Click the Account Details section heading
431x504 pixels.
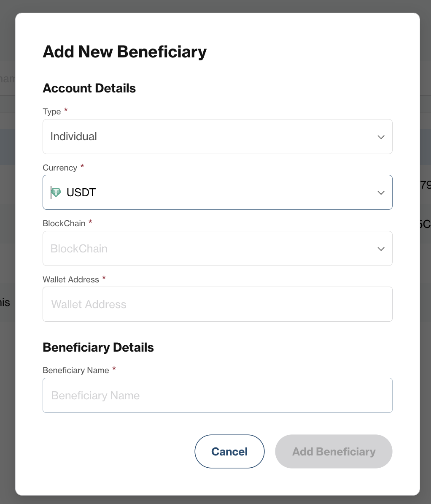coord(89,88)
